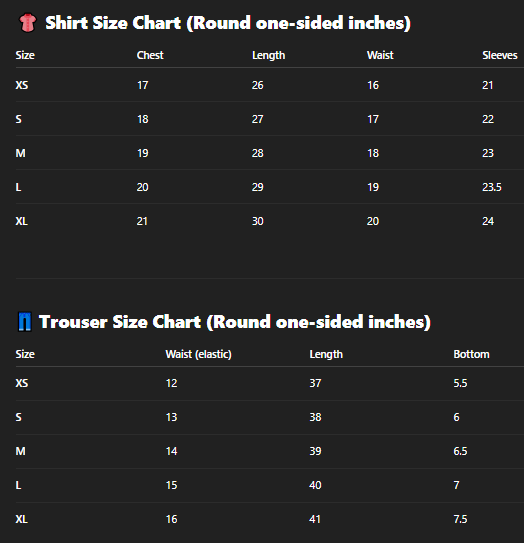This screenshot has width=524, height=543.
Task: Click trouser bottom value 5.5
Action: pos(460,383)
